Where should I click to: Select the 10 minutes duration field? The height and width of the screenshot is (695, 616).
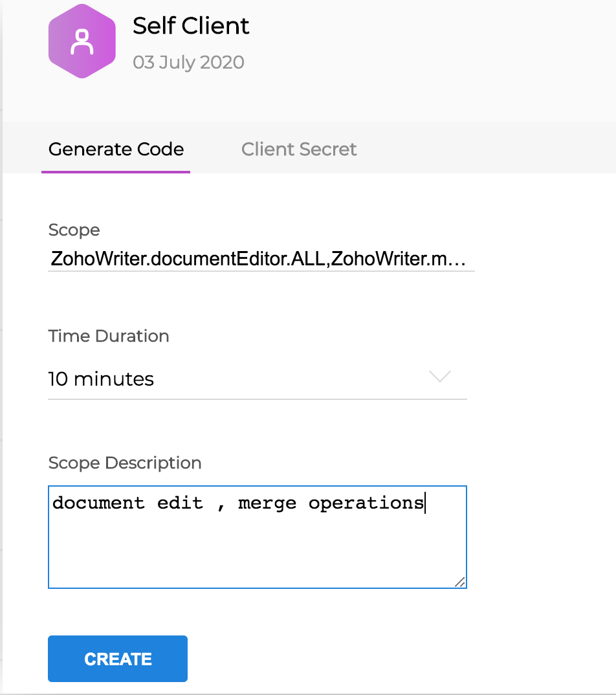(x=101, y=379)
